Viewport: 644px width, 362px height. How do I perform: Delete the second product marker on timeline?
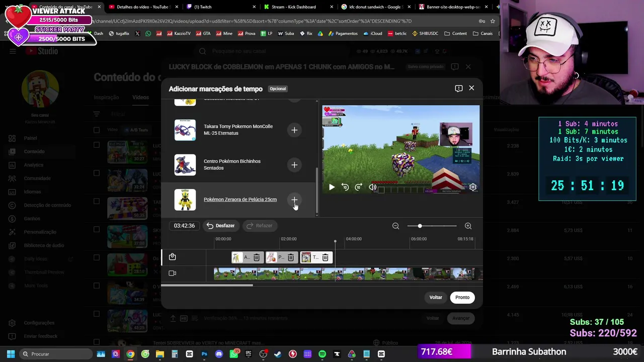(291, 258)
